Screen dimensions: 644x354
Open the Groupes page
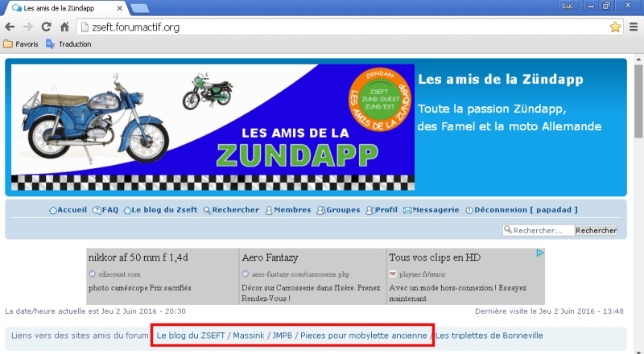pos(338,210)
